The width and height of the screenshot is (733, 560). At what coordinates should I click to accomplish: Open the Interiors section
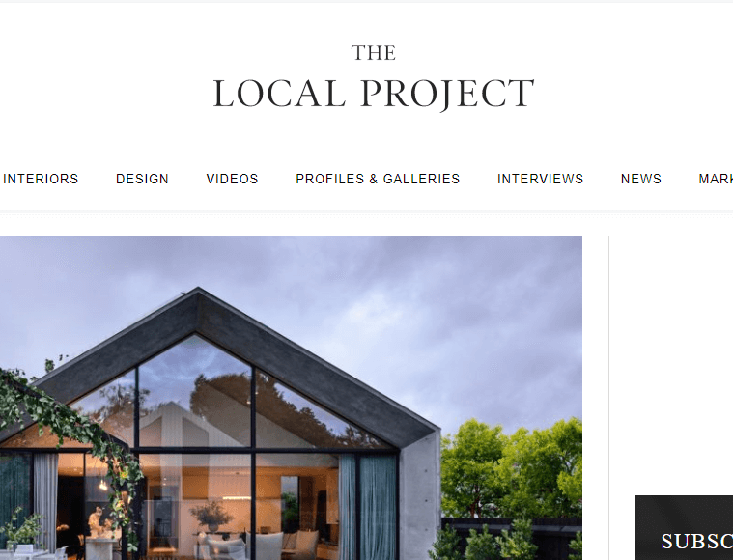click(41, 179)
